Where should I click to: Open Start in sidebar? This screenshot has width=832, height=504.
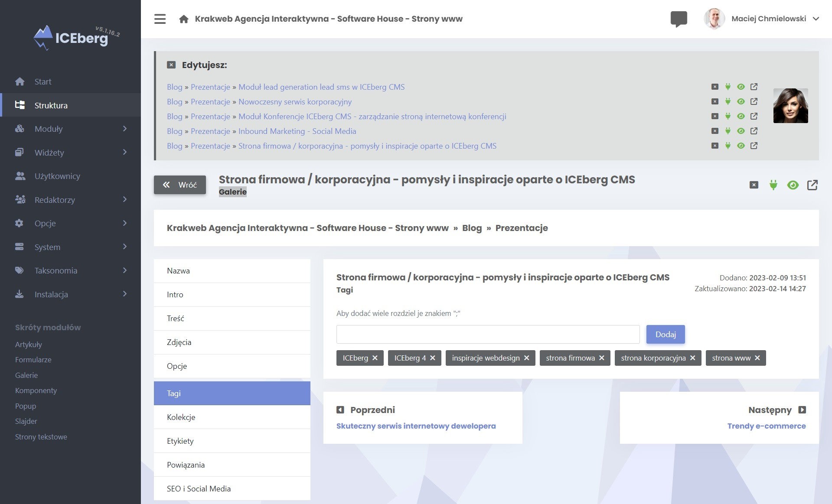point(70,81)
